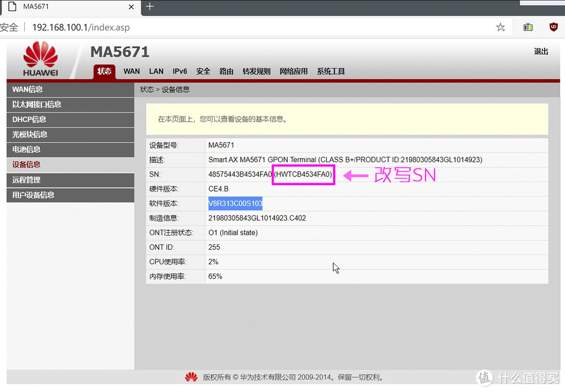This screenshot has height=392, width=565.
Task: Open 电池信息 in the sidebar
Action: [70, 149]
